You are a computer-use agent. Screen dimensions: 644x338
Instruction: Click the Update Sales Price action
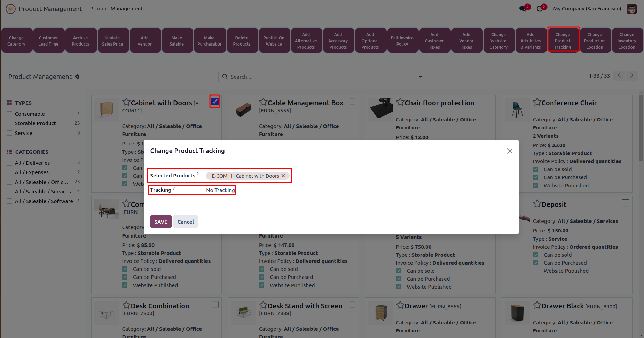112,41
